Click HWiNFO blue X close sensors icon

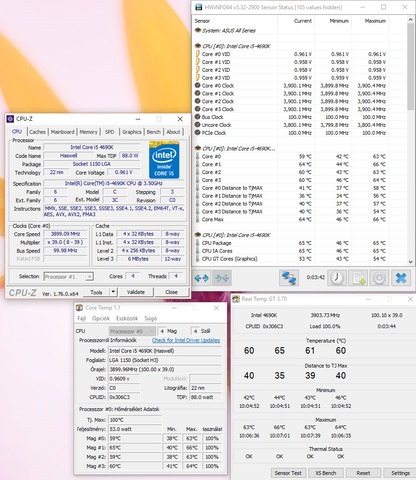[x=401, y=278]
